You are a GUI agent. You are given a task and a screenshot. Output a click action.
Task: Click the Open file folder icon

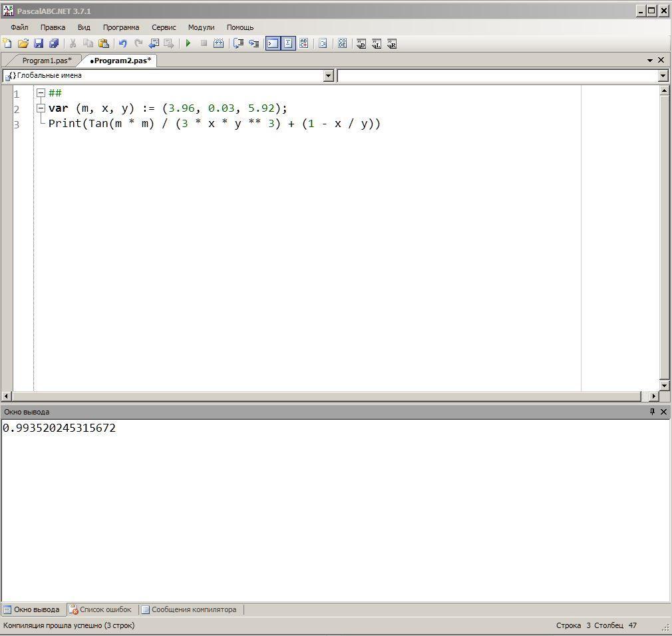pos(23,44)
